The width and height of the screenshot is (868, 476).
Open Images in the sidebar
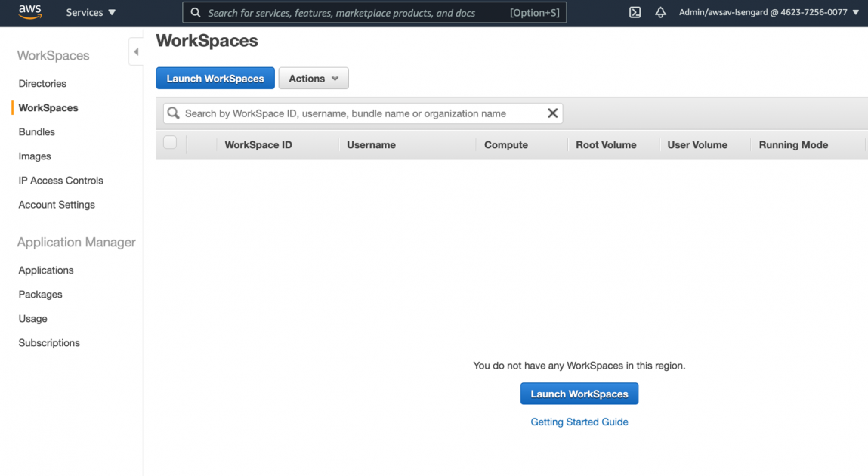[x=34, y=156]
